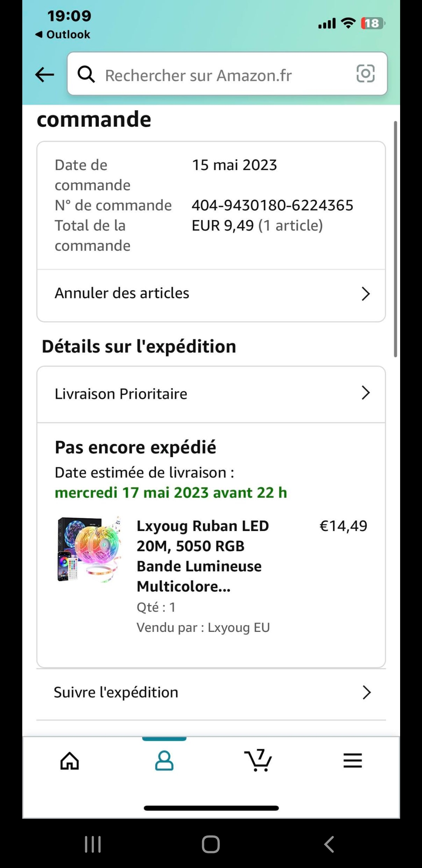422x868 pixels.
Task: Open Suivre l'expédition chevron
Action: [x=366, y=692]
